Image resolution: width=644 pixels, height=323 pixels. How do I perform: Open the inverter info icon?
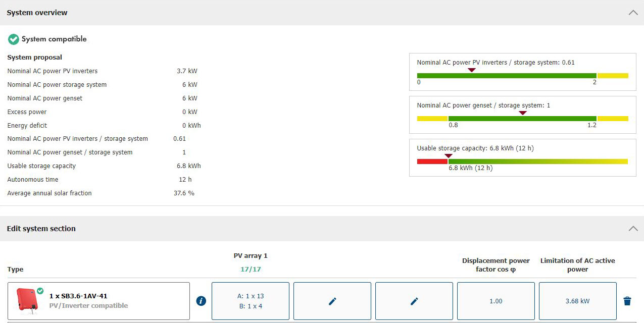[x=201, y=301]
